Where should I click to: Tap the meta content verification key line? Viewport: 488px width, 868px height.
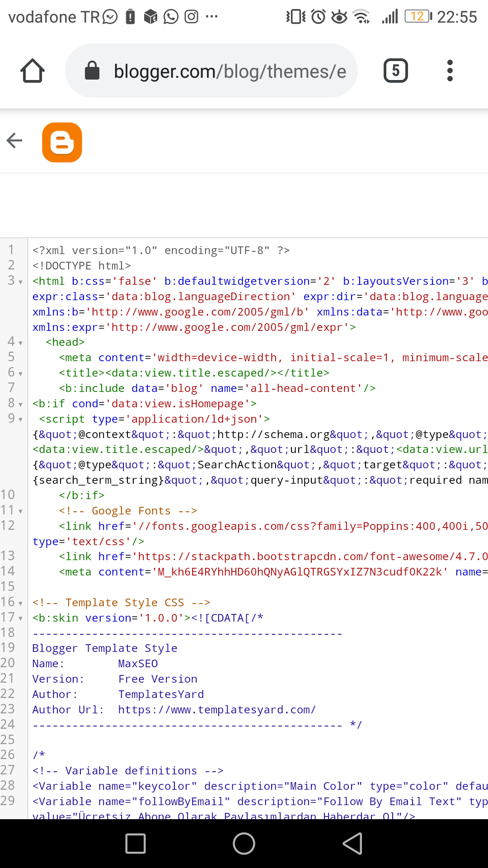pyautogui.click(x=273, y=572)
